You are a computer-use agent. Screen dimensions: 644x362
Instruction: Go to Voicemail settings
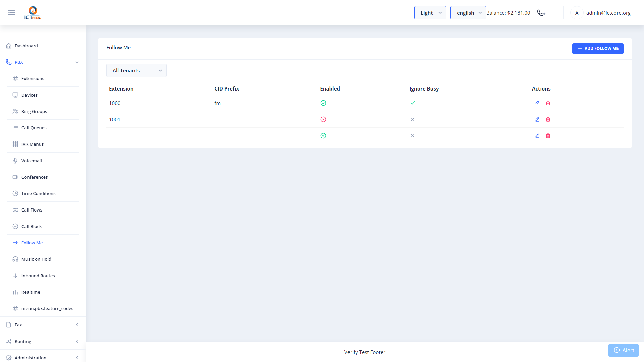pos(43,161)
